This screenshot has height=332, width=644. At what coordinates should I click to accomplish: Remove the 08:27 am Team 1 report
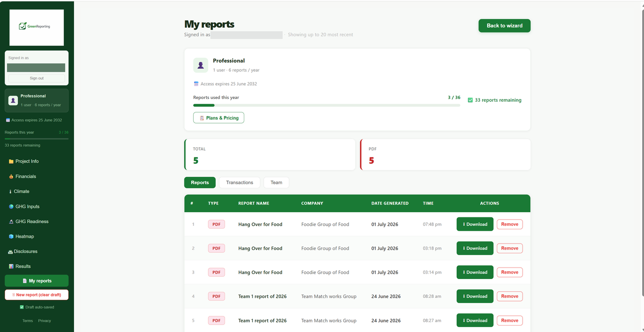coord(510,320)
